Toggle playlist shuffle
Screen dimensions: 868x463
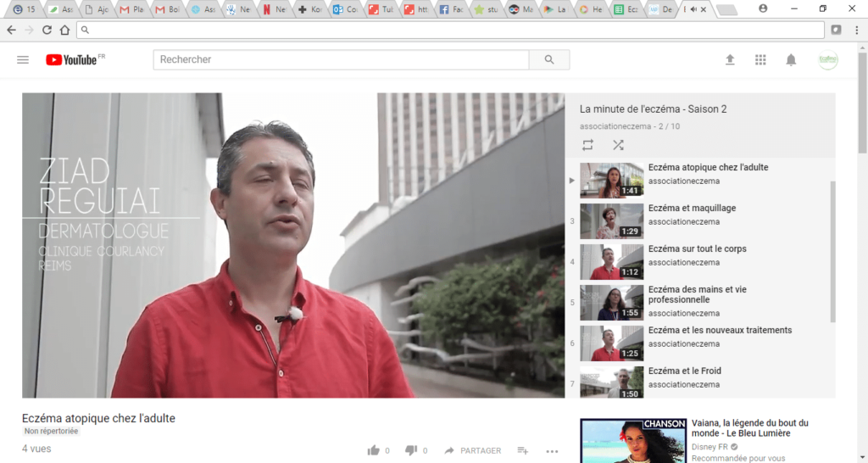click(x=618, y=145)
